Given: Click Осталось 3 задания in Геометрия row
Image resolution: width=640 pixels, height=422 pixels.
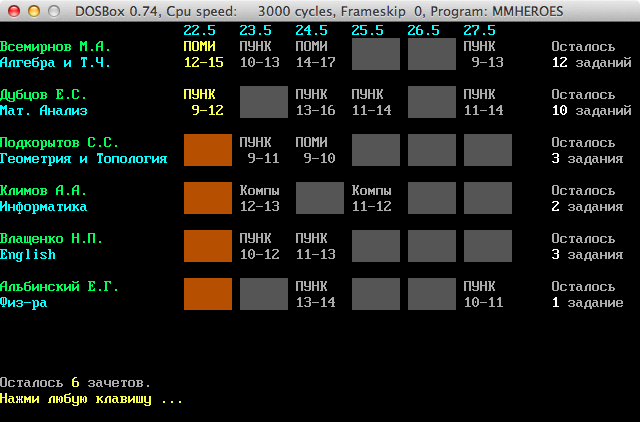Looking at the screenshot, I should click(587, 150).
